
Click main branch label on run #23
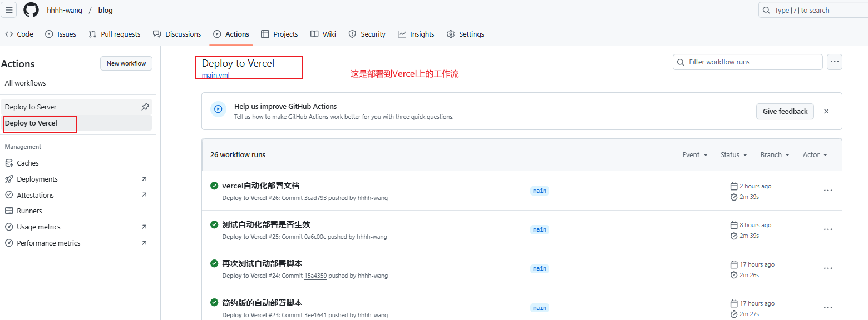540,308
